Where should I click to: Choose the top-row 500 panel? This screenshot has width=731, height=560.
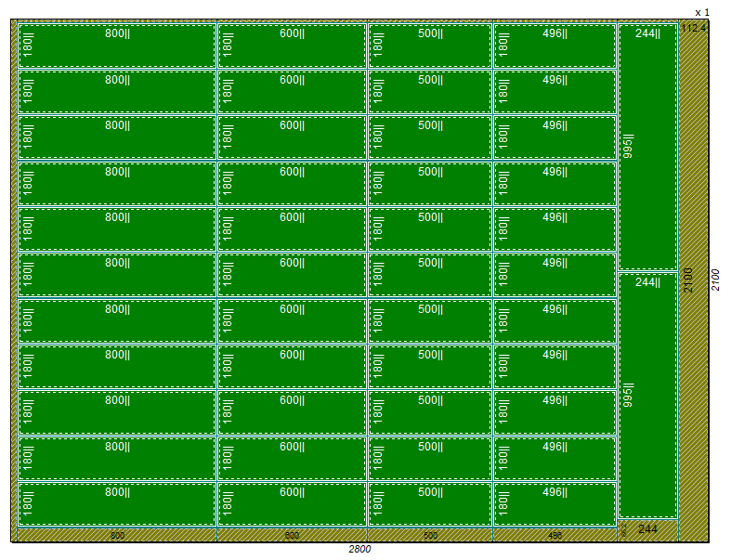point(430,46)
